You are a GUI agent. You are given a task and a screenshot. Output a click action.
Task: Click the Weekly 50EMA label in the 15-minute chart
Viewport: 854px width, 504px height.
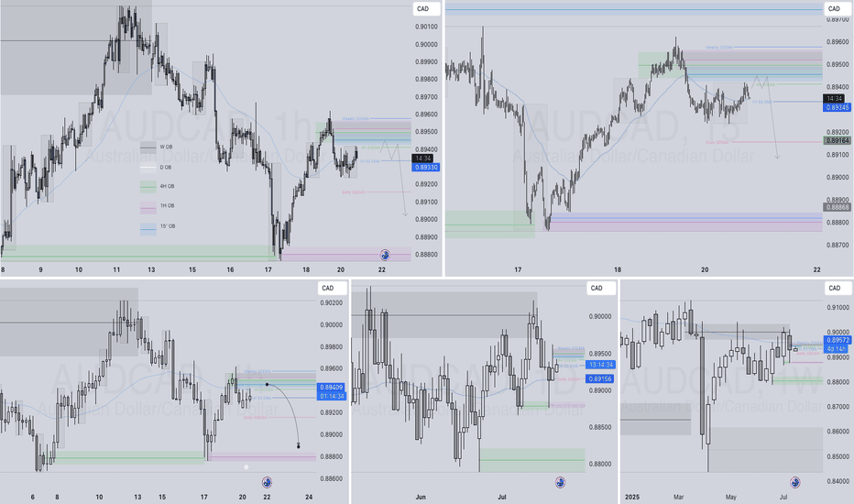(x=719, y=48)
